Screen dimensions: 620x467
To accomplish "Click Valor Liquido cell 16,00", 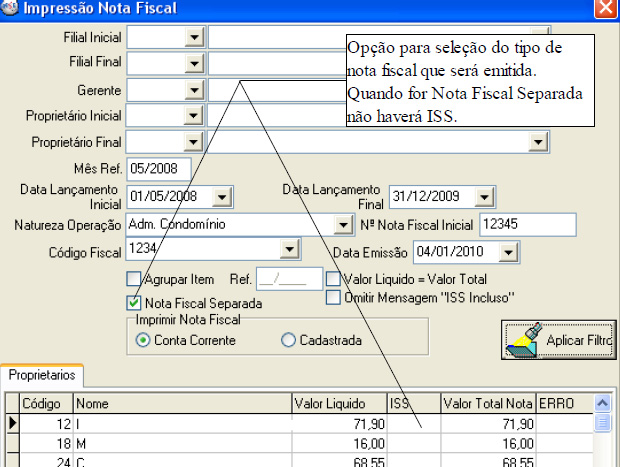I will pyautogui.click(x=340, y=444).
